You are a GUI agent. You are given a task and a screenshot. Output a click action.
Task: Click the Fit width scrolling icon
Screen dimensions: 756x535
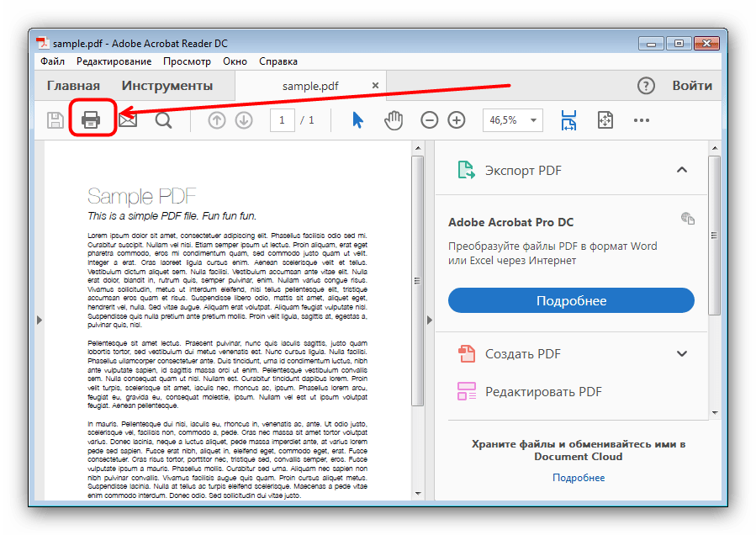(568, 120)
